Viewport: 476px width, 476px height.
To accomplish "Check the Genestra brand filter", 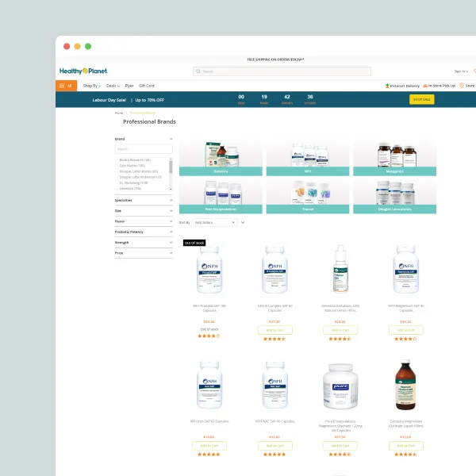I will (x=117, y=189).
